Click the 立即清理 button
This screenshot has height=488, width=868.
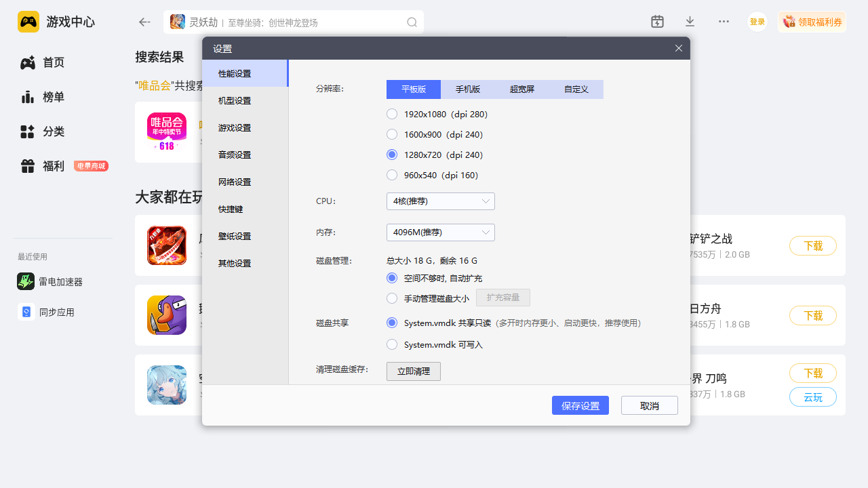[413, 371]
